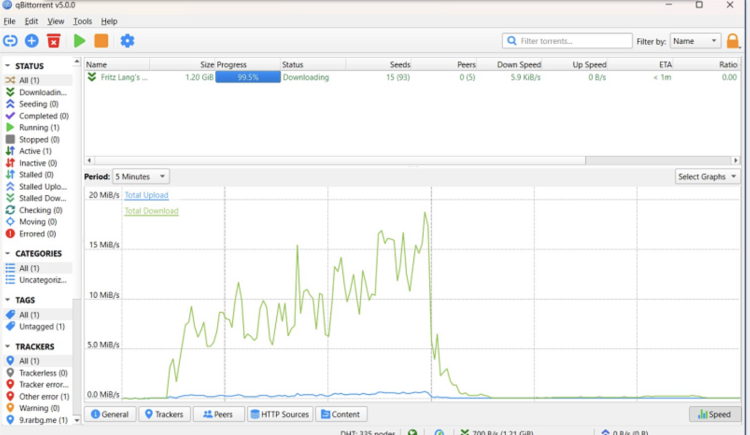This screenshot has width=750, height=435.
Task: Focus the Filter torrents search field
Action: (x=567, y=41)
